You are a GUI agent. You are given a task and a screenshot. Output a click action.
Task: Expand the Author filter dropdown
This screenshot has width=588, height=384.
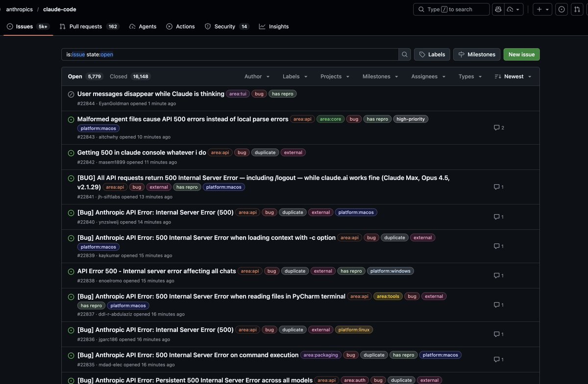point(257,77)
